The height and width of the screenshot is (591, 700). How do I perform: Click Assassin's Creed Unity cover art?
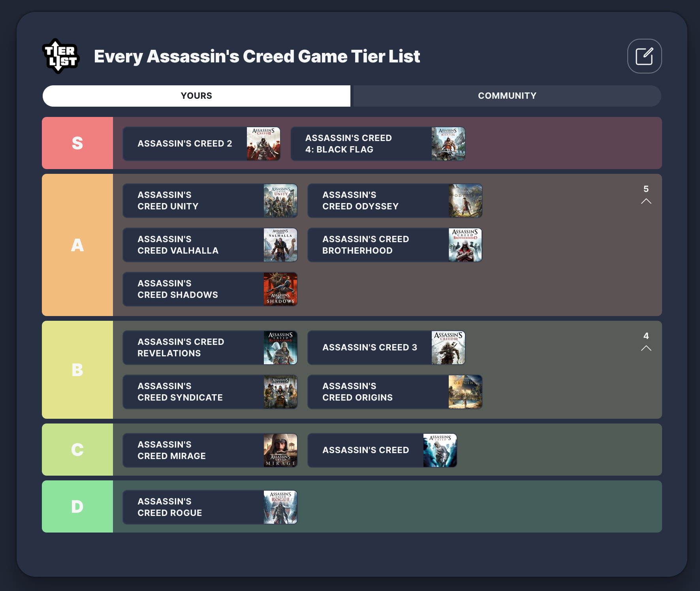(x=280, y=201)
